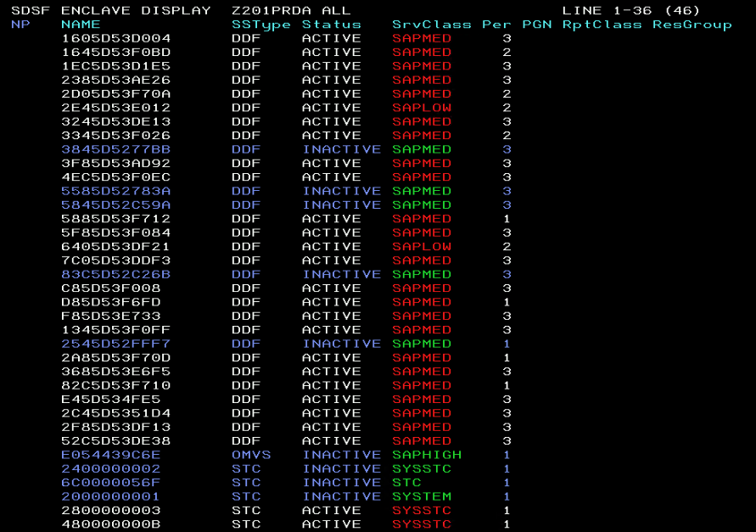Select enclave 2A85D53F70D
The image size is (756, 532).
pyautogui.click(x=116, y=358)
